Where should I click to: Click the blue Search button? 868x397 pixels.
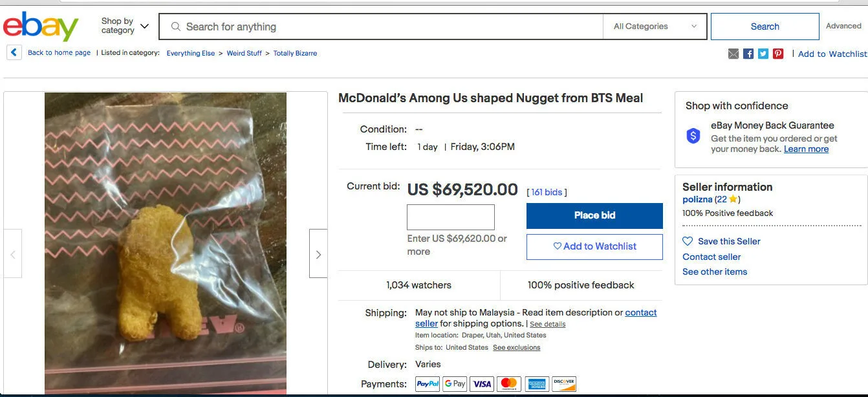coord(765,27)
